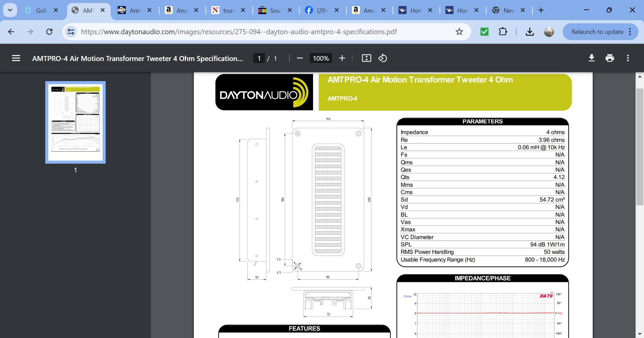Image resolution: width=644 pixels, height=338 pixels.
Task: Open PDF viewer more actions menu
Action: click(x=628, y=58)
